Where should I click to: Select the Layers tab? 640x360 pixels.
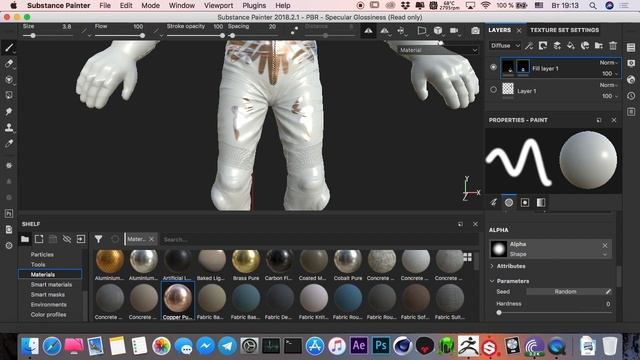tap(500, 30)
